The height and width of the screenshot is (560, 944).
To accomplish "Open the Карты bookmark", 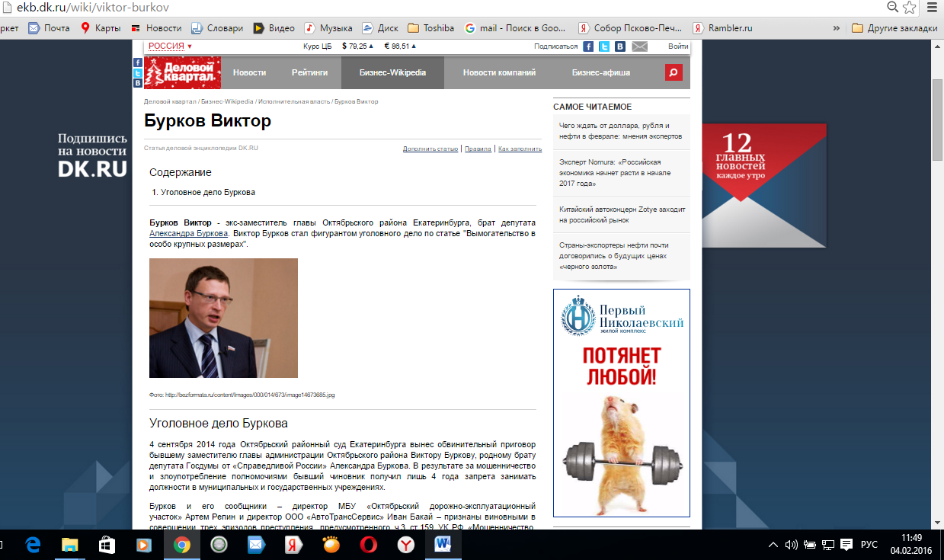I will [101, 28].
